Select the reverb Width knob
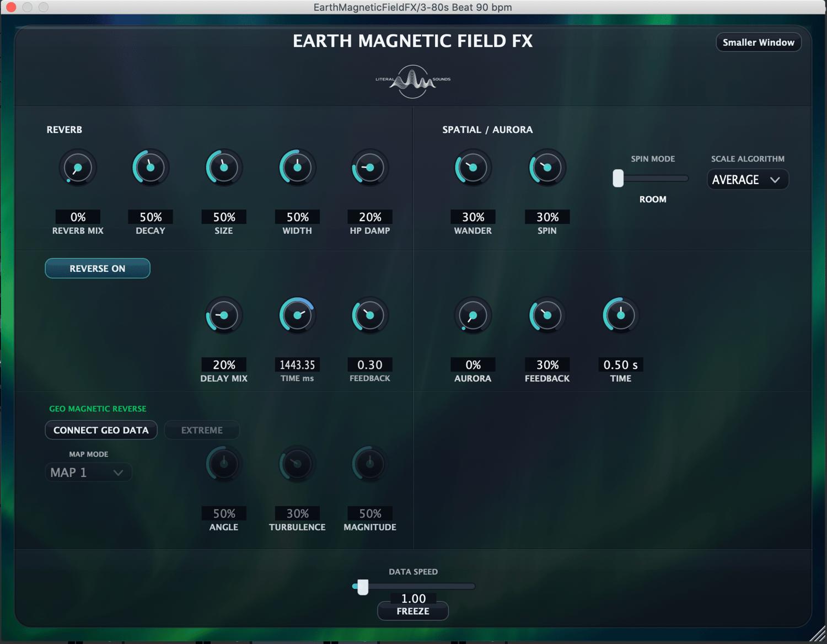Screen dimensions: 827x644 coord(297,168)
